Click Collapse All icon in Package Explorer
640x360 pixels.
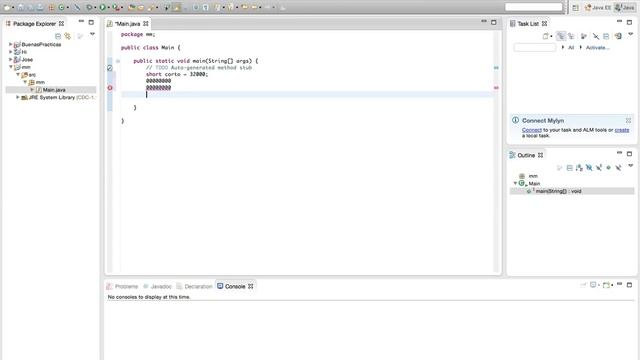point(58,36)
